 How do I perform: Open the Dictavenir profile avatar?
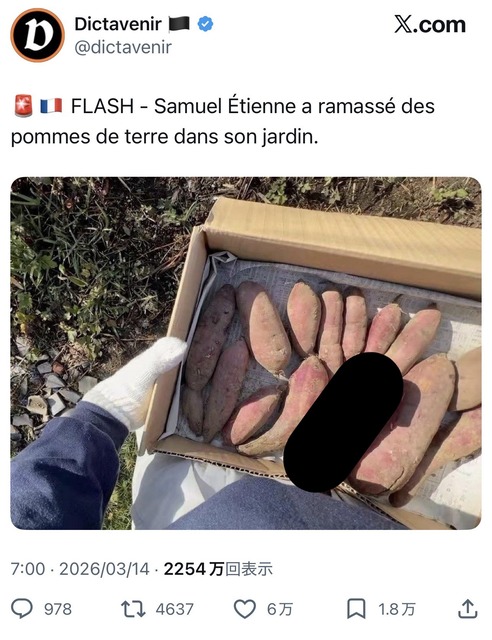(x=38, y=35)
